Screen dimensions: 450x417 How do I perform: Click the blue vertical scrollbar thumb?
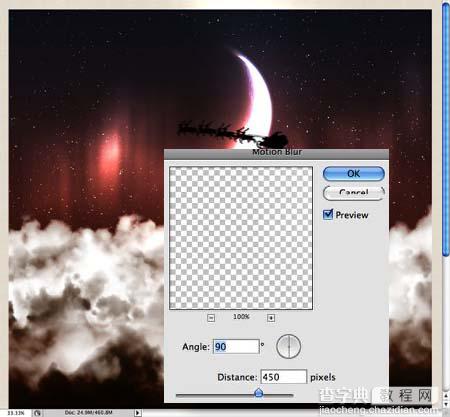(x=446, y=130)
